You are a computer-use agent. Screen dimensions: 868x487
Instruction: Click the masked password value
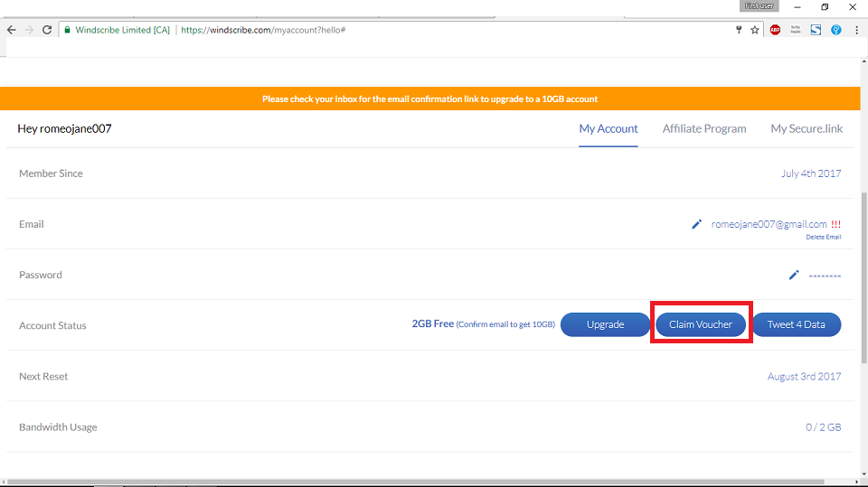825,276
